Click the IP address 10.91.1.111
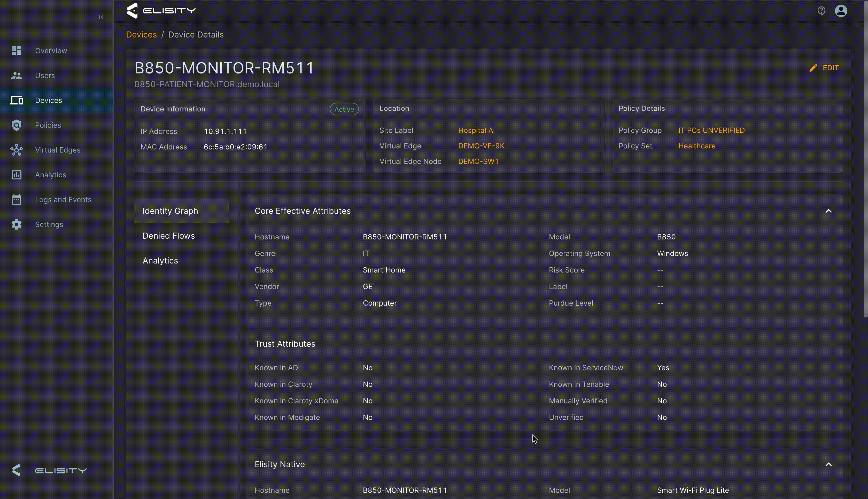 click(225, 131)
